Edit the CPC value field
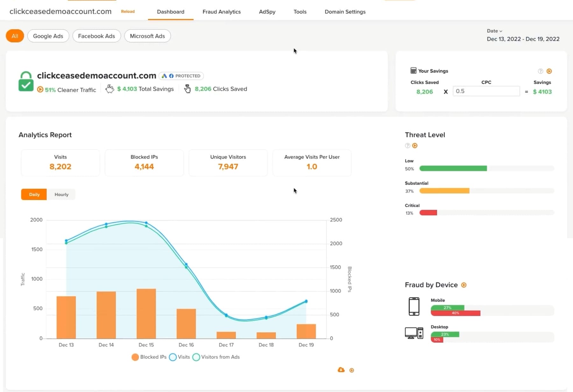Screen dimensions: 573x392 [486, 91]
